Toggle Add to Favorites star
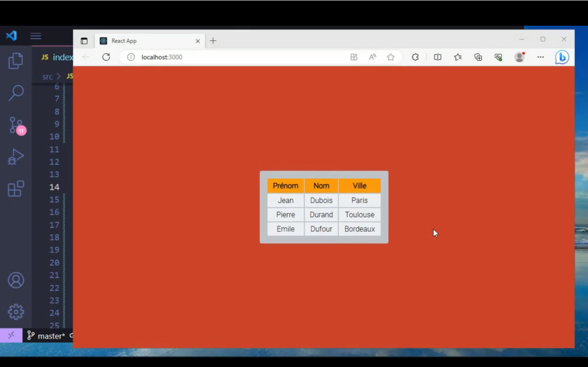 390,57
